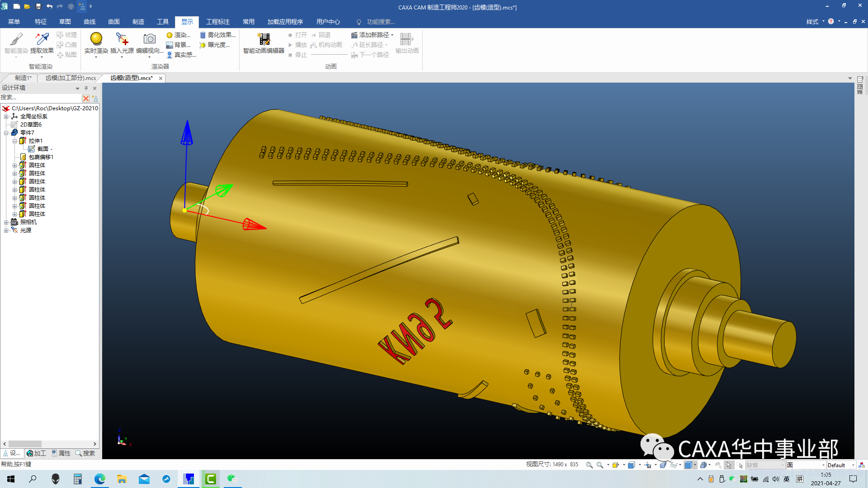Switch to the 搜索 panel tab
Screen dimensions: 868x488
85,453
